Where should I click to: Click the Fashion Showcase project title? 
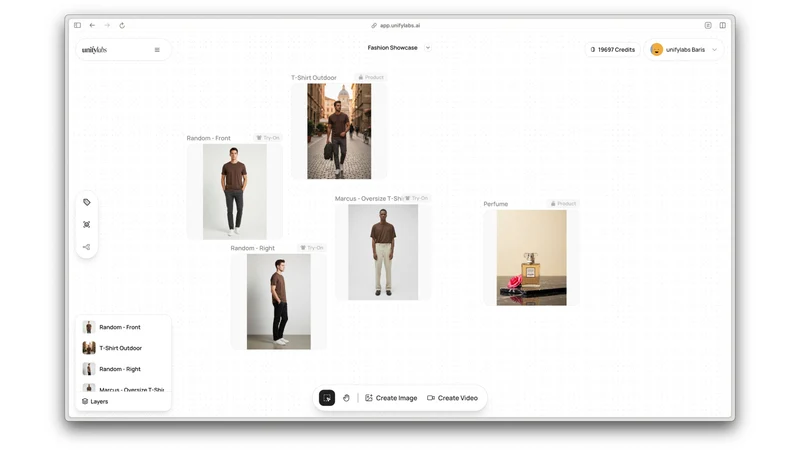tap(392, 47)
